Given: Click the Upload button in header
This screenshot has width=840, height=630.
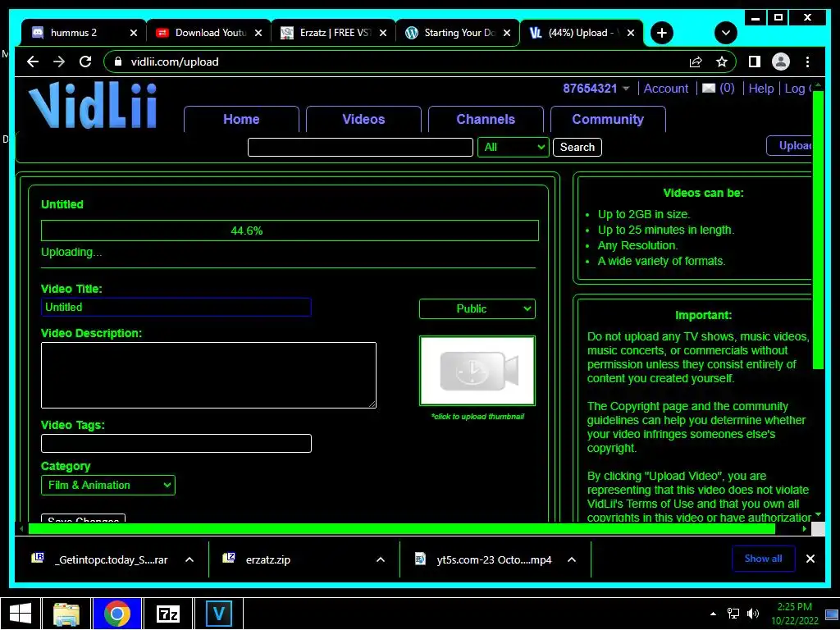Looking at the screenshot, I should [x=790, y=146].
